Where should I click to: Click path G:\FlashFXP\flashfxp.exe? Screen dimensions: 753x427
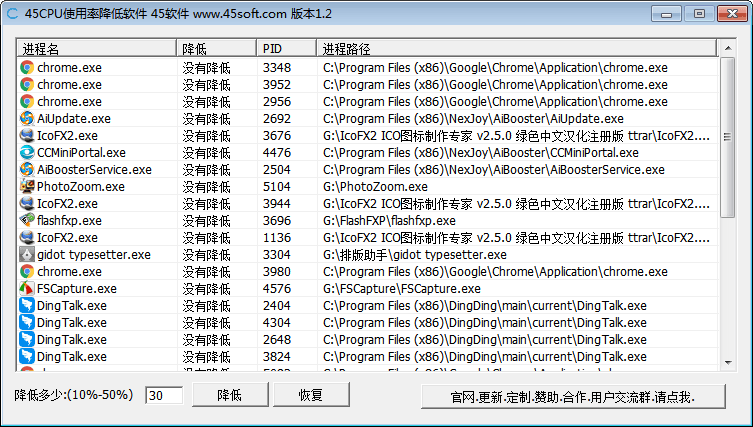tap(389, 221)
